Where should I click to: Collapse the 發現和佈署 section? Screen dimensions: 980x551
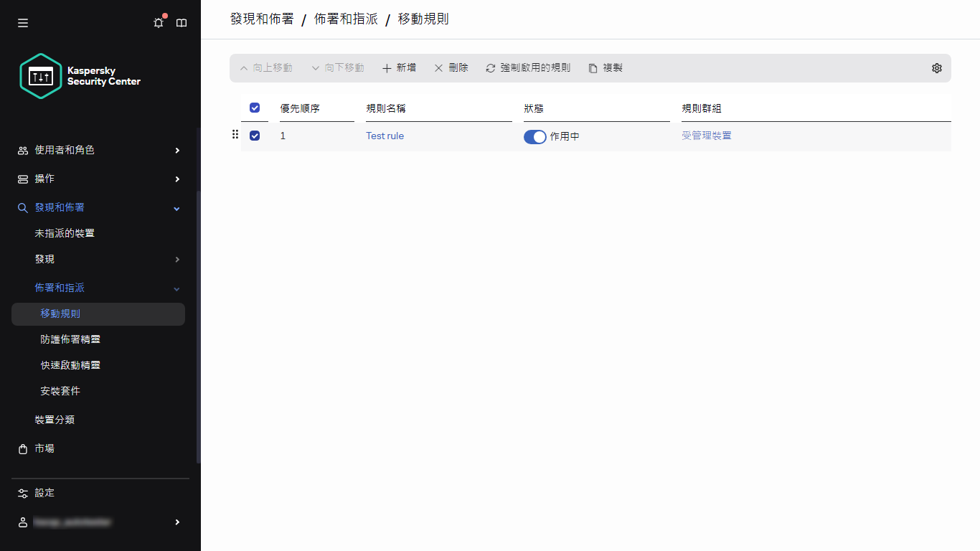coord(176,207)
